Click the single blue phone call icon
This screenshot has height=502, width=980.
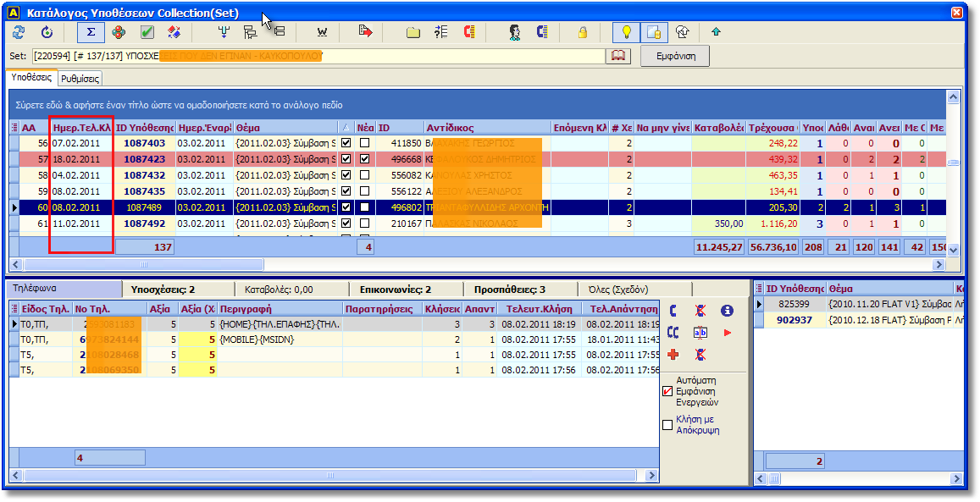pos(673,311)
